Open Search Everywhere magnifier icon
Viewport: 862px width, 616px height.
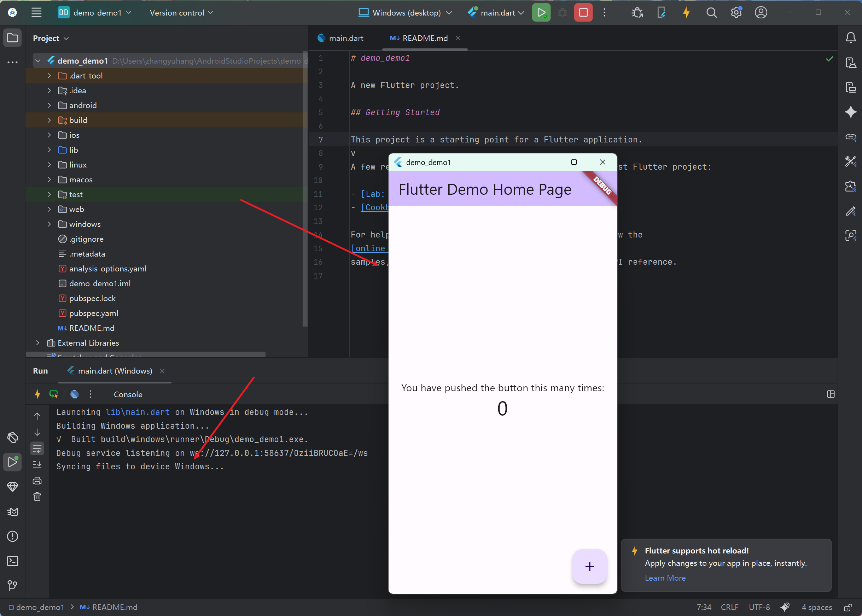pos(711,12)
